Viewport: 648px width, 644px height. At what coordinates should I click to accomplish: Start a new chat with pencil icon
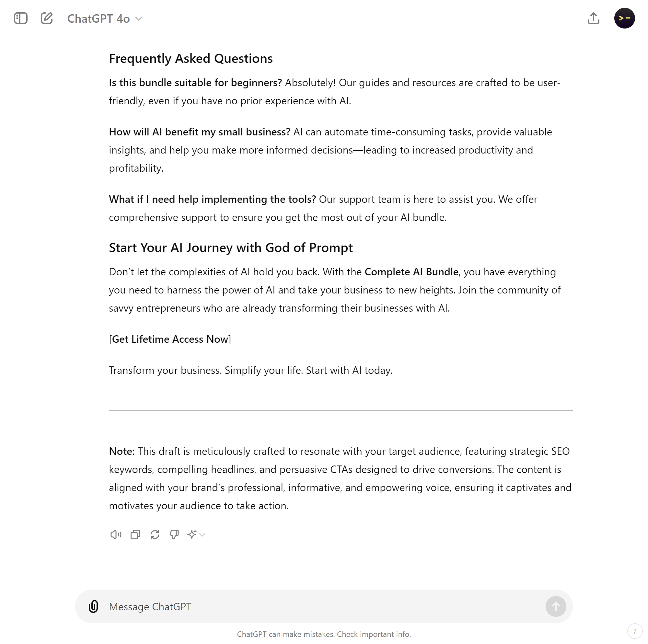(47, 18)
